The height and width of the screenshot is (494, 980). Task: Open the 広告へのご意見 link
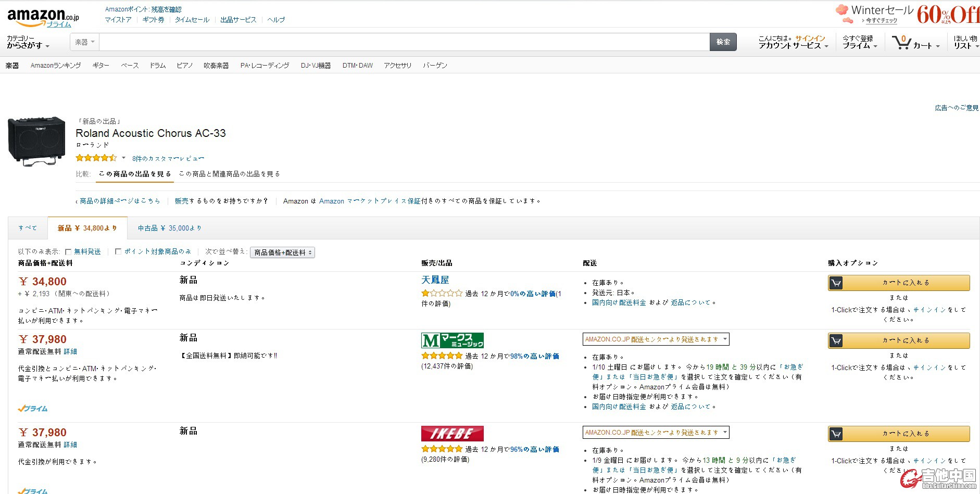point(957,108)
